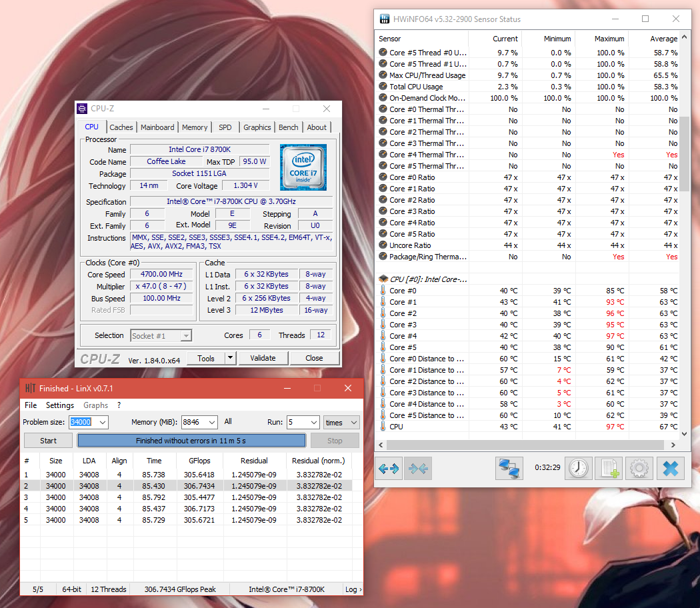Switch to the Graphics tab in CPU-Z
Image resolution: width=700 pixels, height=608 pixels.
tap(257, 127)
